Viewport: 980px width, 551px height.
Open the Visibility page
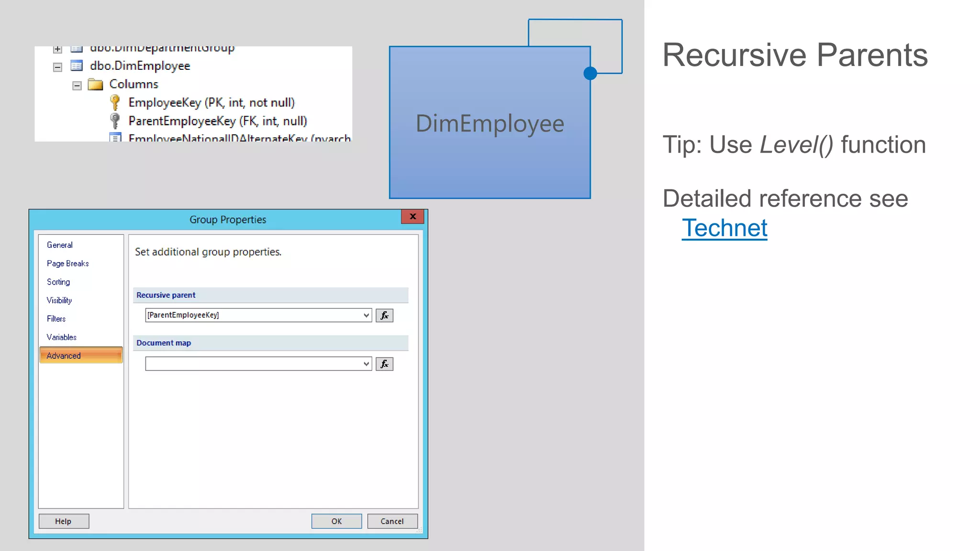pos(59,300)
